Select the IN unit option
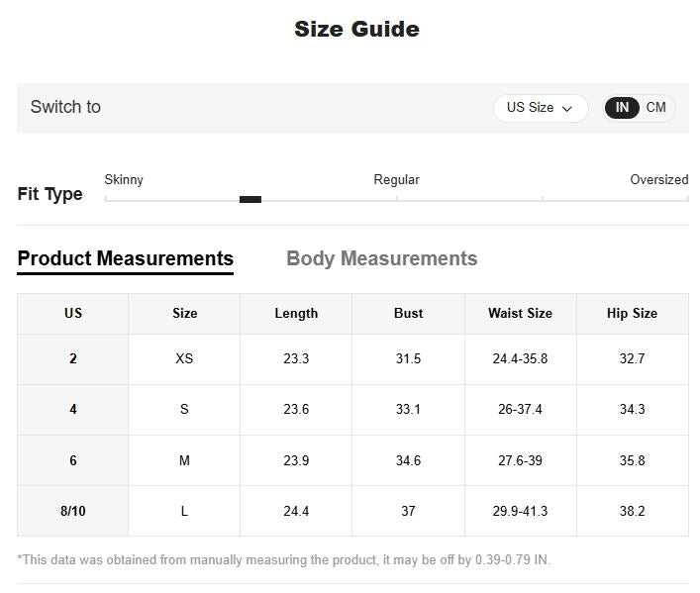 (622, 108)
